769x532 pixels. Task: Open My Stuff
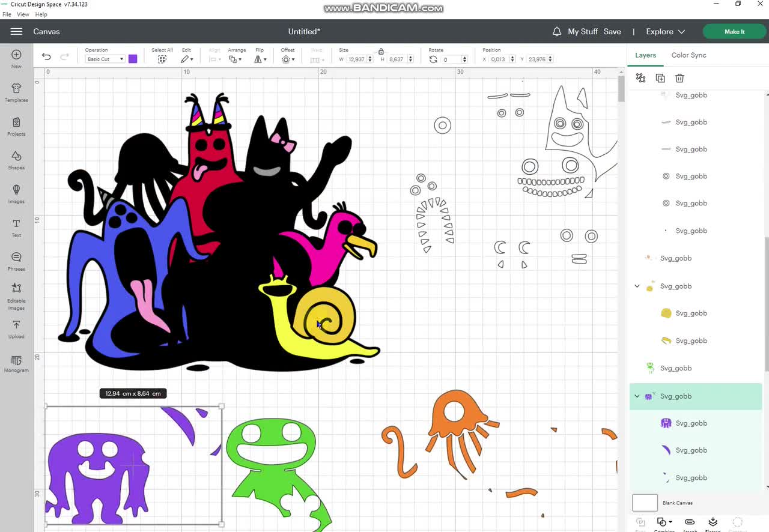(583, 31)
